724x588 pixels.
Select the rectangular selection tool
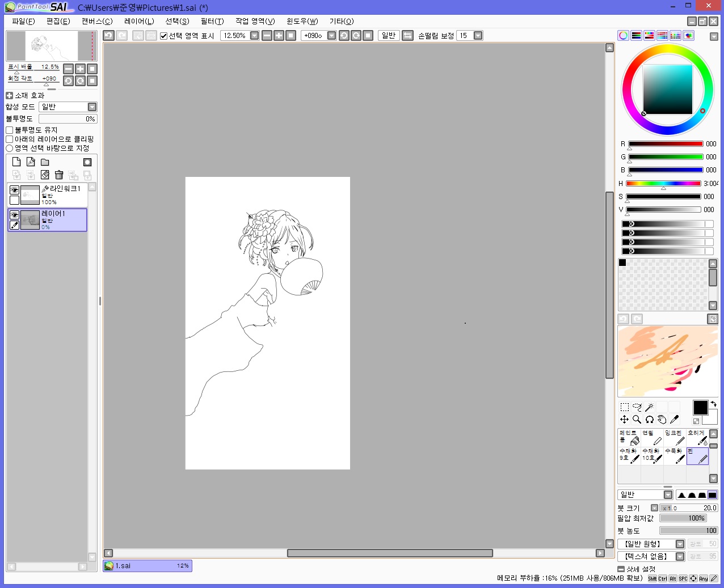pos(624,407)
